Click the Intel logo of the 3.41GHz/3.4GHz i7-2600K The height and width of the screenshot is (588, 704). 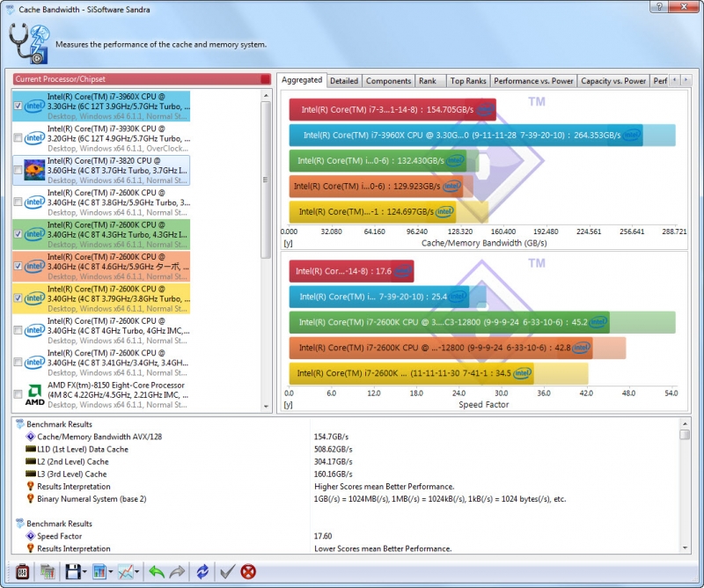pyautogui.click(x=34, y=363)
